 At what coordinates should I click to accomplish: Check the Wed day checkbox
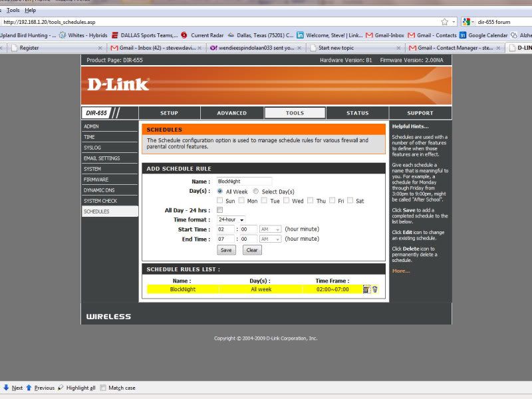[287, 201]
